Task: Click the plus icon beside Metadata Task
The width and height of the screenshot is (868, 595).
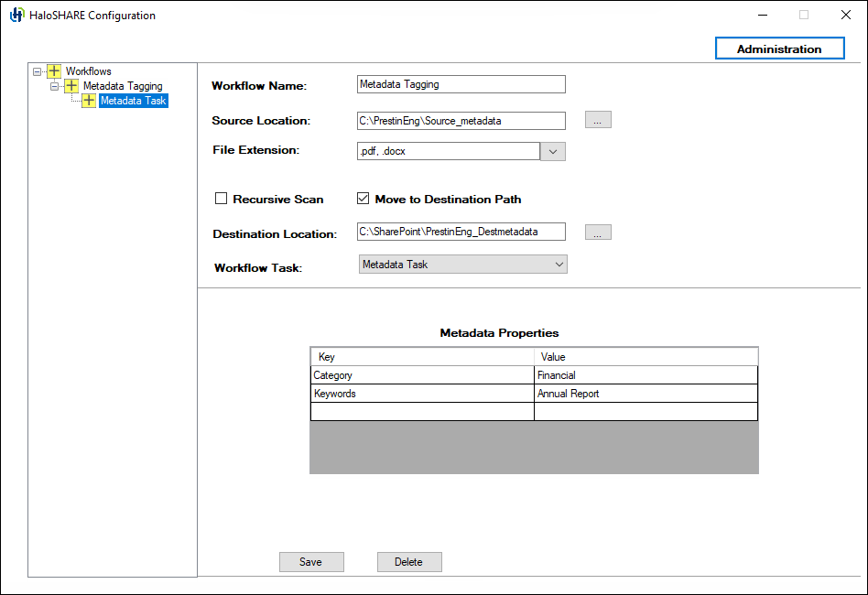Action: pyautogui.click(x=89, y=101)
